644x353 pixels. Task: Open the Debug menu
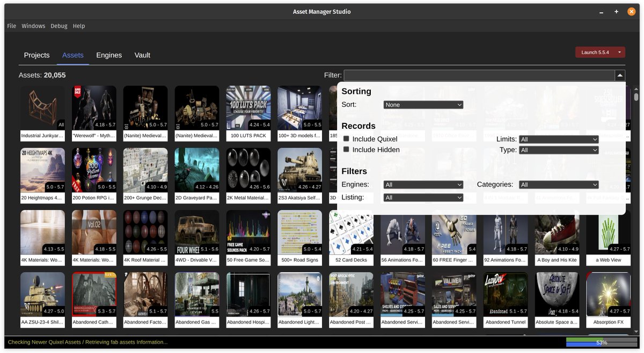pyautogui.click(x=59, y=26)
